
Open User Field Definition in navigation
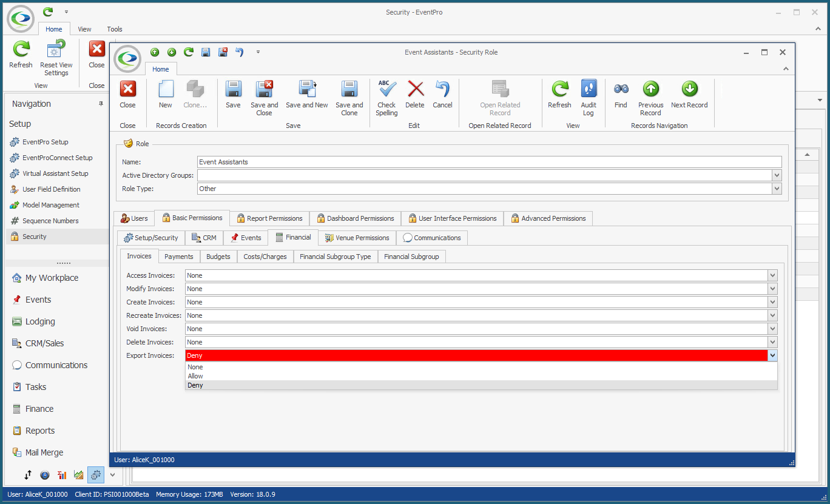tap(52, 189)
